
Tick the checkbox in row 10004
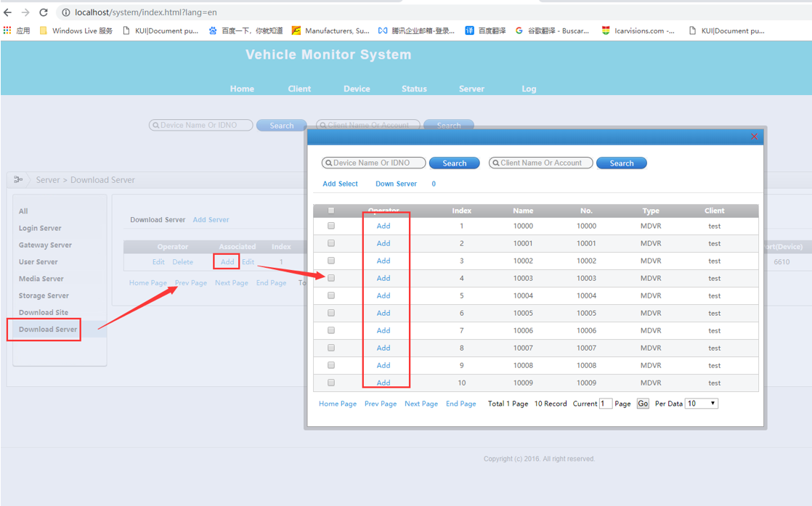331,295
